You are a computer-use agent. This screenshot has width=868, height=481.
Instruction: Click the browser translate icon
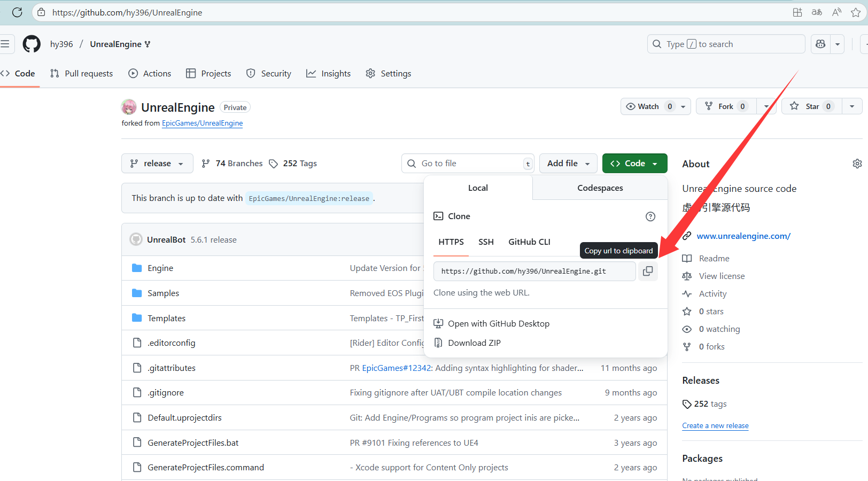point(817,12)
